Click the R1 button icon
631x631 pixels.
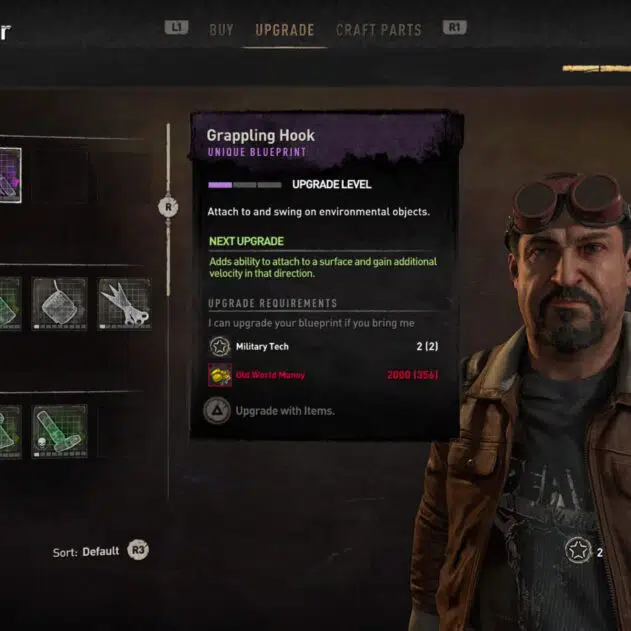pos(454,27)
